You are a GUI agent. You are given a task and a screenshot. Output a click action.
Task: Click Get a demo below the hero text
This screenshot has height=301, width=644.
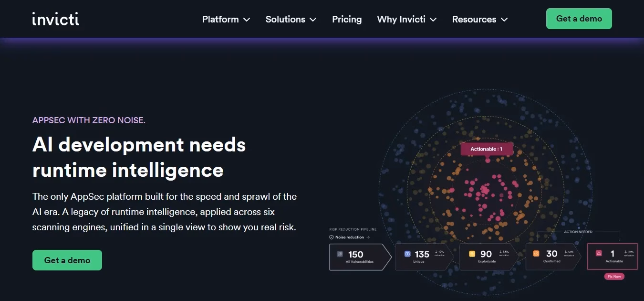(x=67, y=260)
